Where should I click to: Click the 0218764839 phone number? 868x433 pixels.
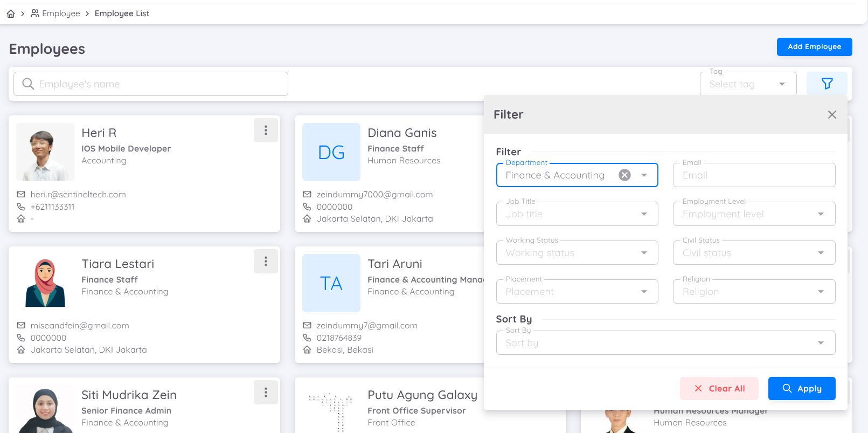pos(339,338)
